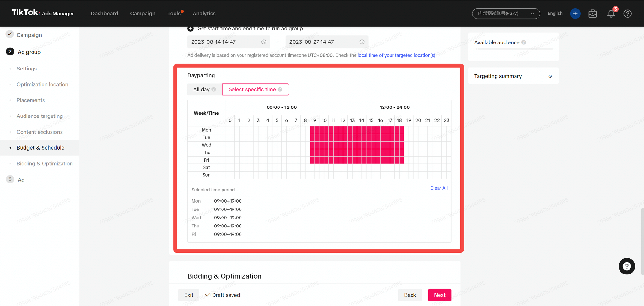Open the briefcase business center icon
The height and width of the screenshot is (306, 644).
[x=592, y=14]
